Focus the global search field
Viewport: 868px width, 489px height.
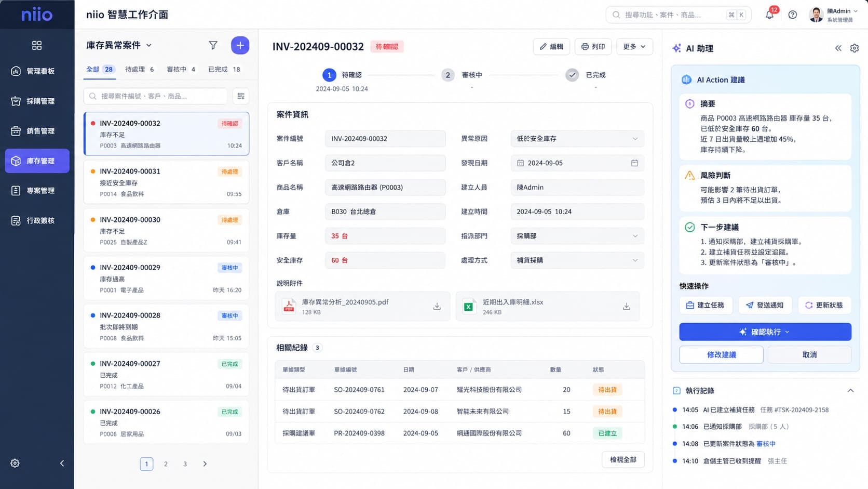[x=678, y=15]
